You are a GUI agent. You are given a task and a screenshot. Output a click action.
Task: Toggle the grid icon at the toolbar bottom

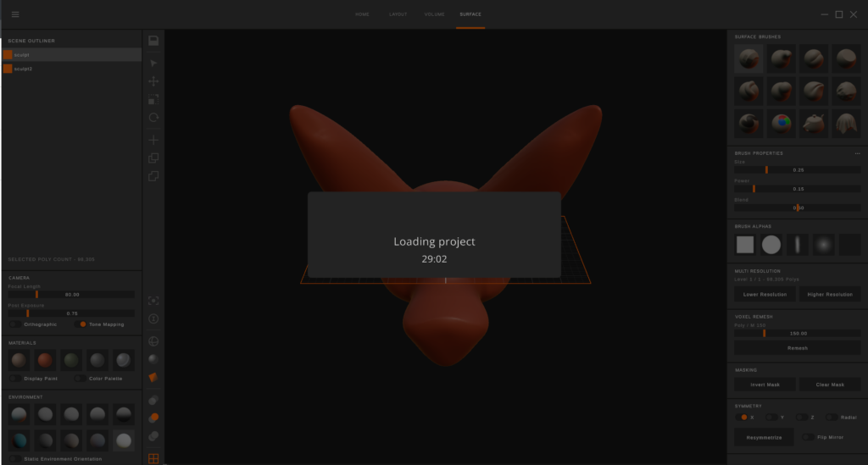(153, 458)
